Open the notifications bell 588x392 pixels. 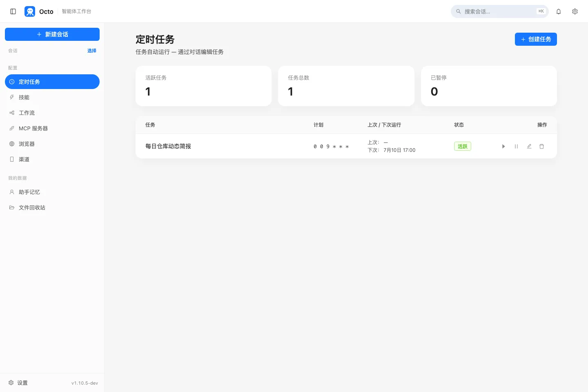click(x=559, y=11)
